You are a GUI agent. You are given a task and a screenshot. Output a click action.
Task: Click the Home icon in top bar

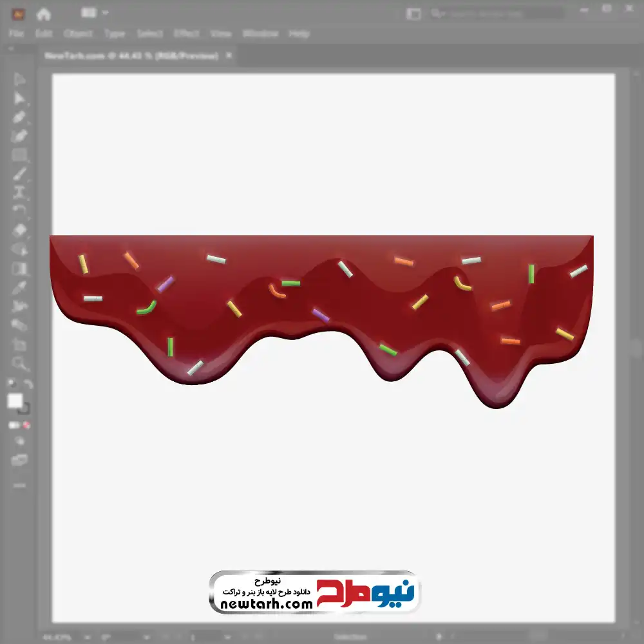click(44, 14)
